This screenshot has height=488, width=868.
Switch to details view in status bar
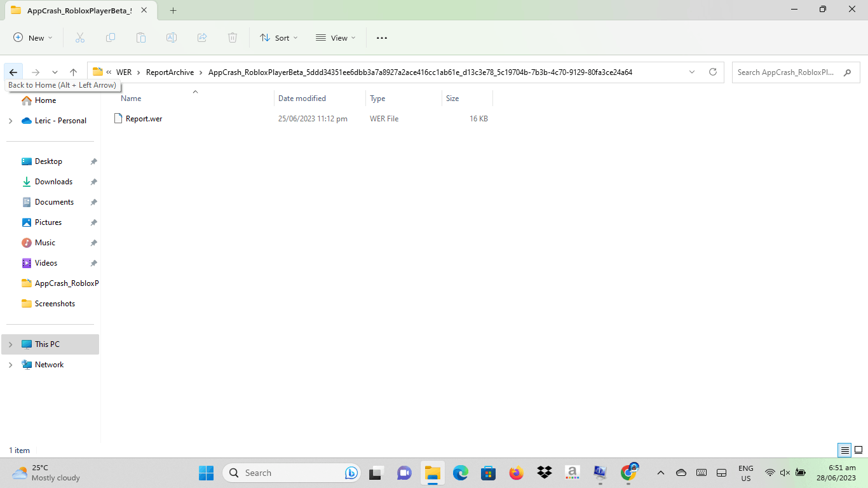(844, 450)
